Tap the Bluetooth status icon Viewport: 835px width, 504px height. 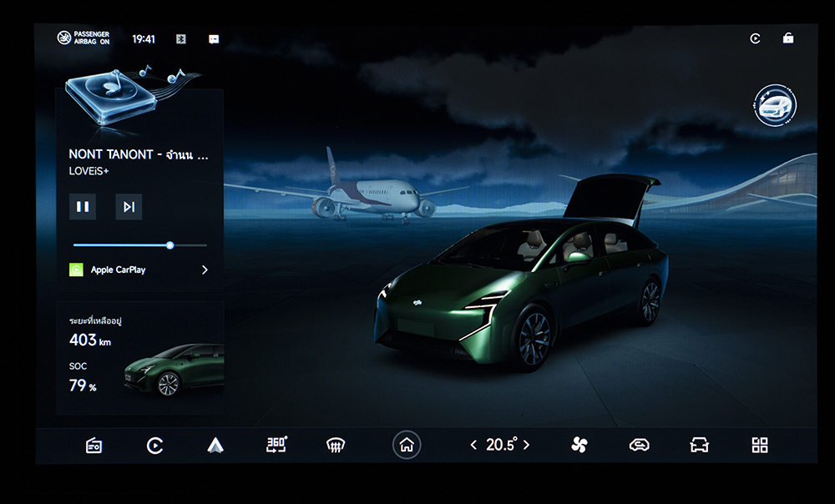pyautogui.click(x=181, y=39)
